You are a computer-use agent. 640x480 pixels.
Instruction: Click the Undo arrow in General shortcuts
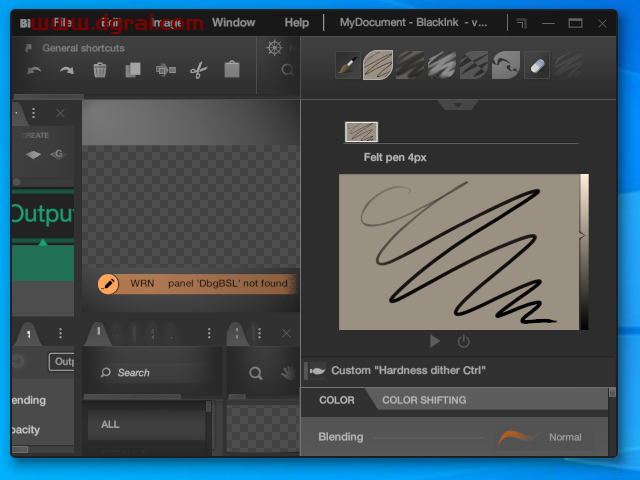pos(35,70)
